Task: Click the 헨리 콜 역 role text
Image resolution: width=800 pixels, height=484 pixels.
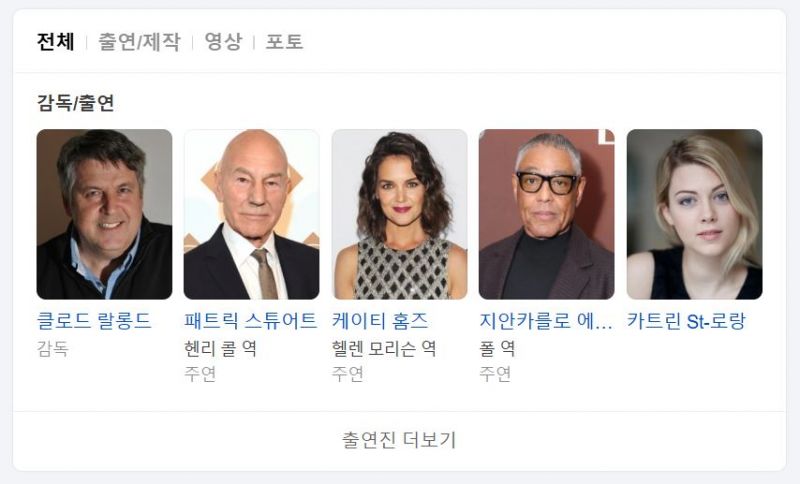Action: coord(220,348)
